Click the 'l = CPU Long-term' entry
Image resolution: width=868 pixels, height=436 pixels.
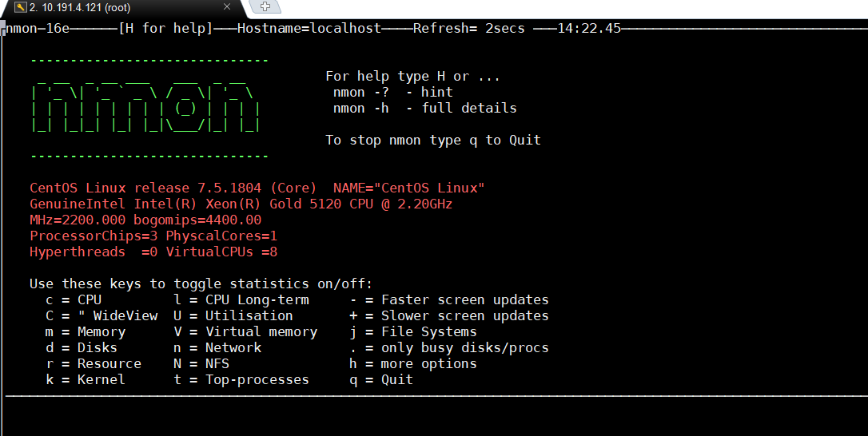click(241, 300)
